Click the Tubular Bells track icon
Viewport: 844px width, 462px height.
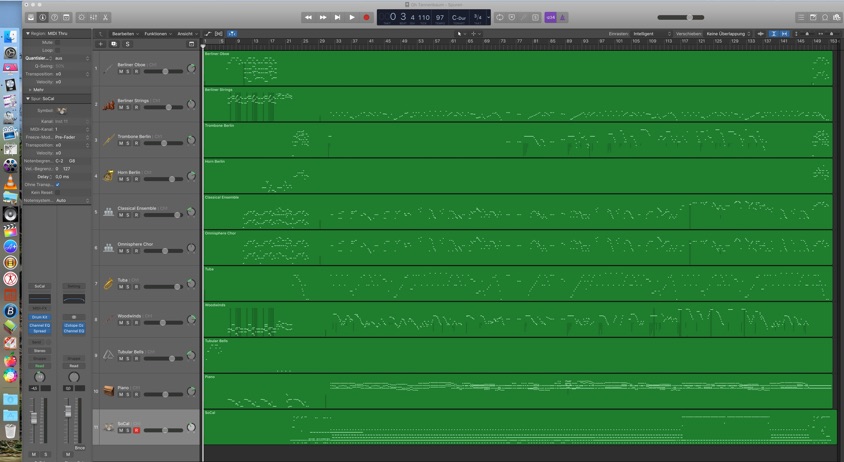pos(108,355)
